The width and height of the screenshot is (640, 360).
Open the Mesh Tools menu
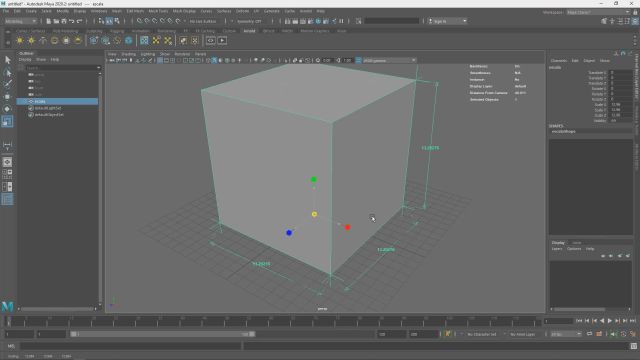pos(158,11)
